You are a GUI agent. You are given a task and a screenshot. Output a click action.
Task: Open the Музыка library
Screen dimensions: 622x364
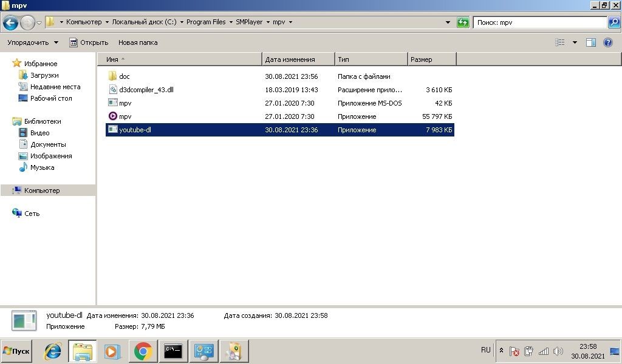pyautogui.click(x=42, y=167)
